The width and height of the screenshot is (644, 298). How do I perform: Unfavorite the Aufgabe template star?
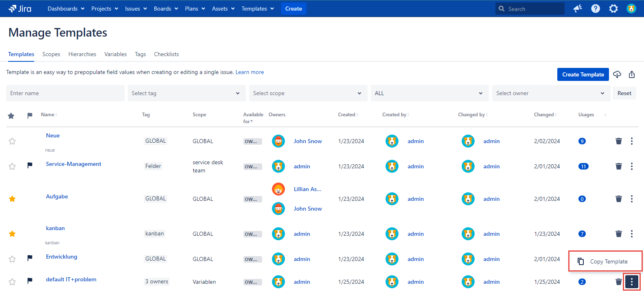12,199
